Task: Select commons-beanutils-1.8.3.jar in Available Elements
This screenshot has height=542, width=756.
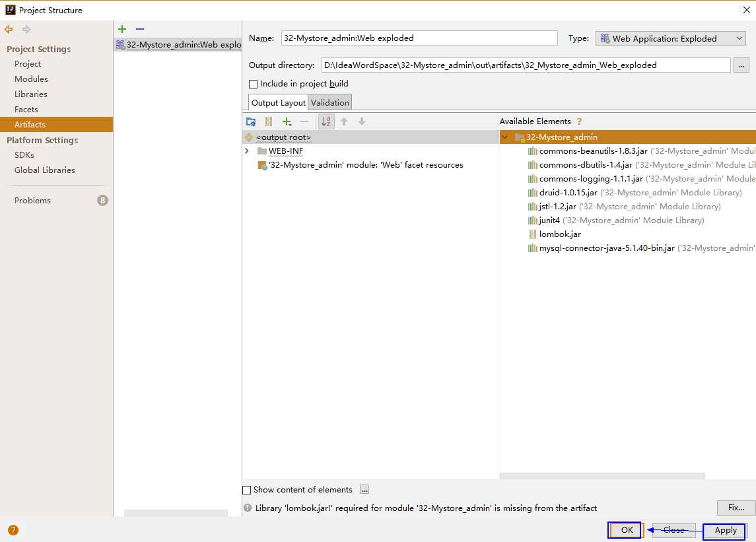Action: [593, 151]
